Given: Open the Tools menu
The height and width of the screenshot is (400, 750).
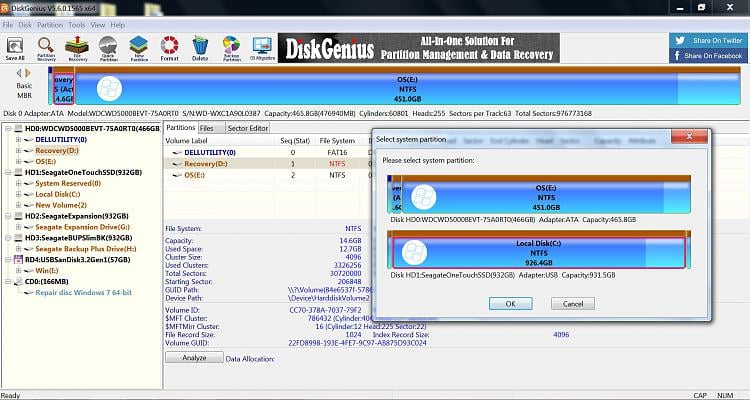Looking at the screenshot, I should pyautogui.click(x=77, y=25).
